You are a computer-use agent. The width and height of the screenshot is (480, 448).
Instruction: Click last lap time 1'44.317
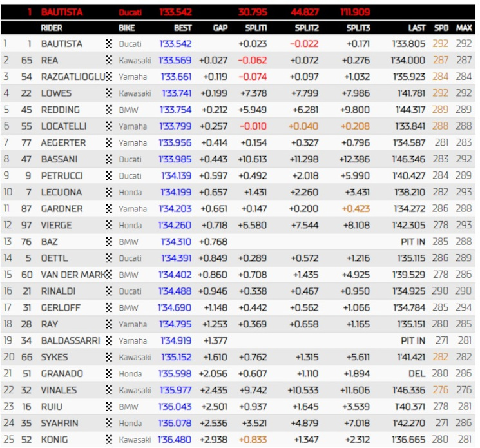tap(410, 110)
